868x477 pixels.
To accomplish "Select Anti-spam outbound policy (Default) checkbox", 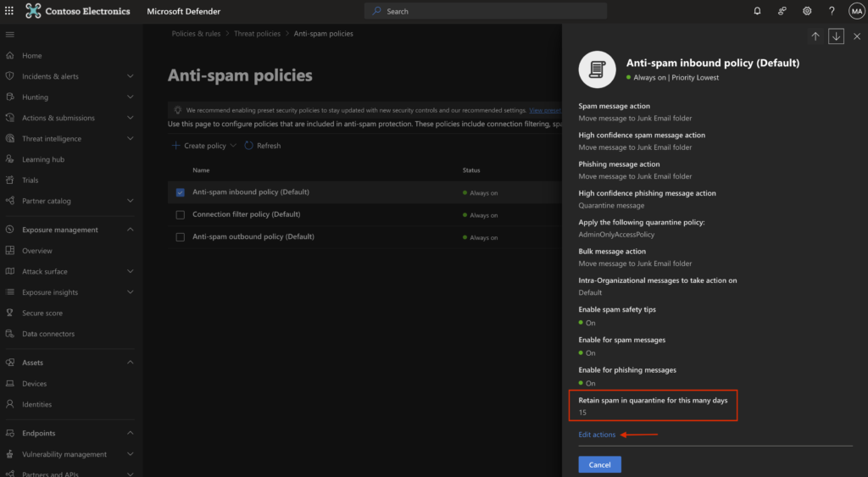I will coord(180,237).
